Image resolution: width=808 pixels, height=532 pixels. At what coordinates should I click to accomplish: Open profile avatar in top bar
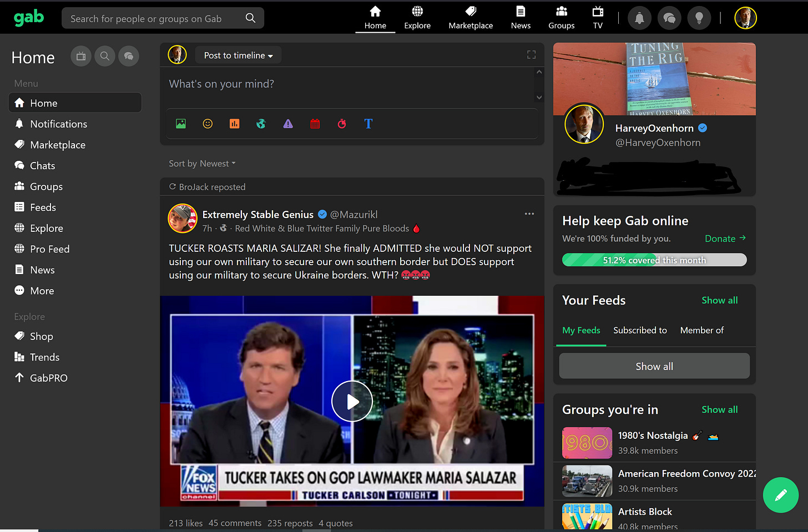tap(745, 18)
